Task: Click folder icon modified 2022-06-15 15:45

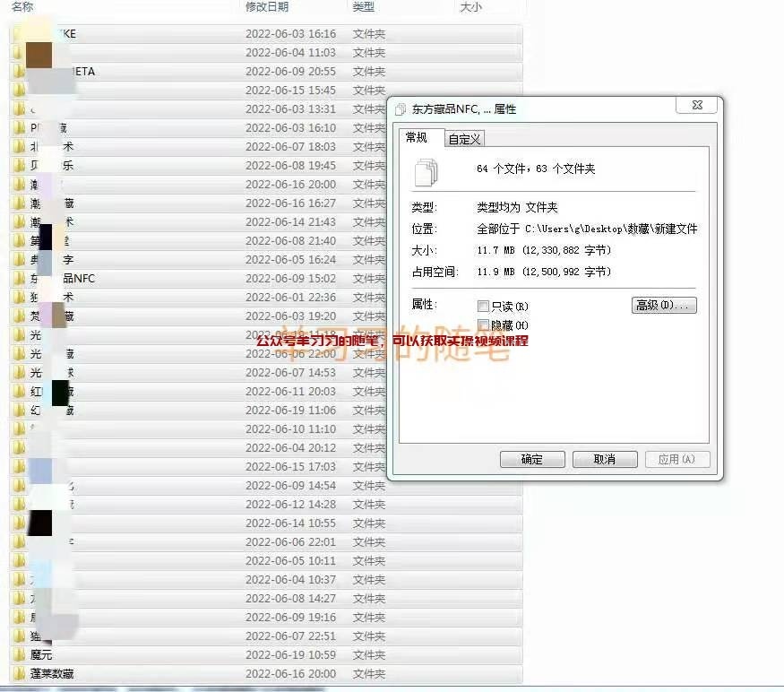Action: click(x=20, y=91)
